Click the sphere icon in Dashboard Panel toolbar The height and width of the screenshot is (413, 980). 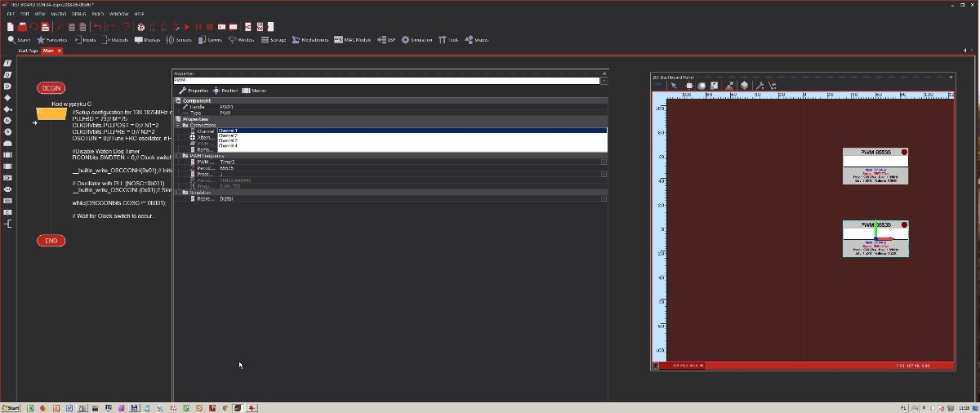[702, 85]
